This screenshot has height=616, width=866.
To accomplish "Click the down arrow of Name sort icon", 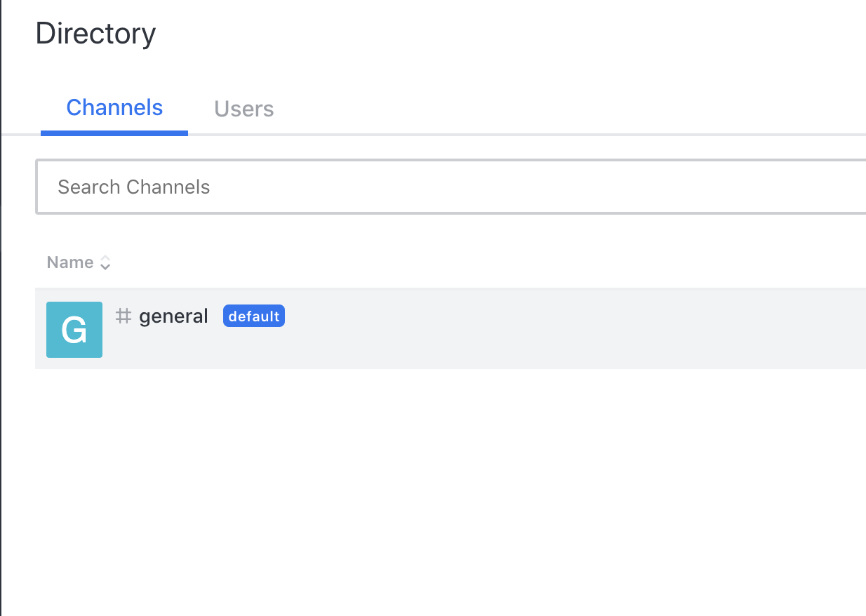I will [x=105, y=267].
